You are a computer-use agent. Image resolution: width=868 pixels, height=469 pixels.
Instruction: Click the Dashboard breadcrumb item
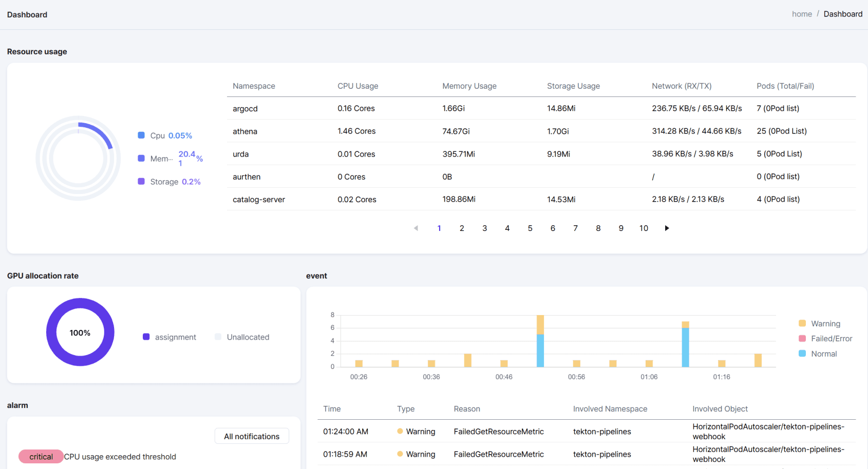coord(843,14)
